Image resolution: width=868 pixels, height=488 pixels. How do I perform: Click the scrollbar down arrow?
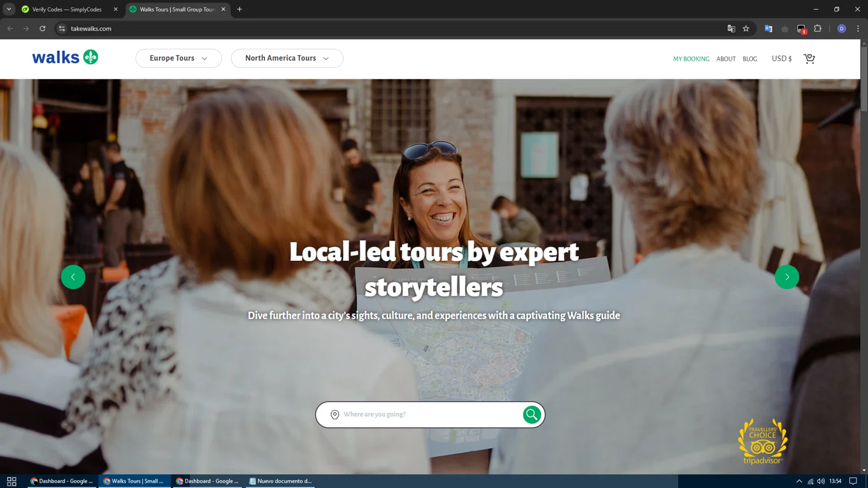coord(864,470)
